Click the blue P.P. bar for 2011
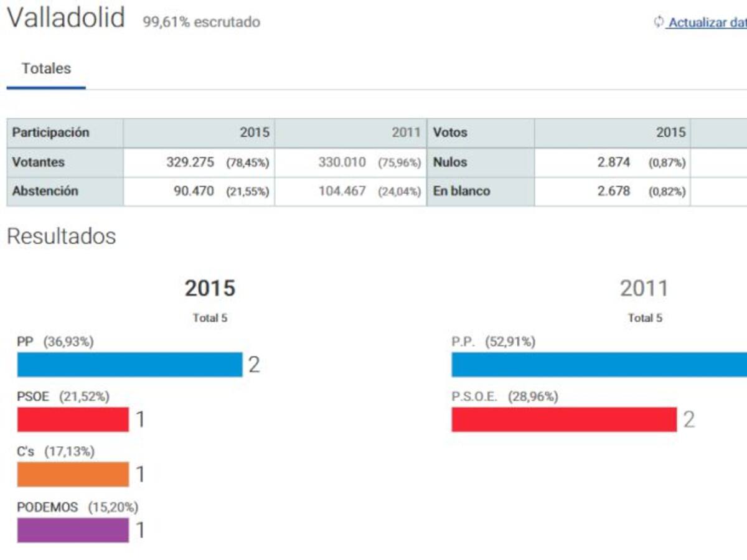Screen dimensions: 747x560 [599, 365]
